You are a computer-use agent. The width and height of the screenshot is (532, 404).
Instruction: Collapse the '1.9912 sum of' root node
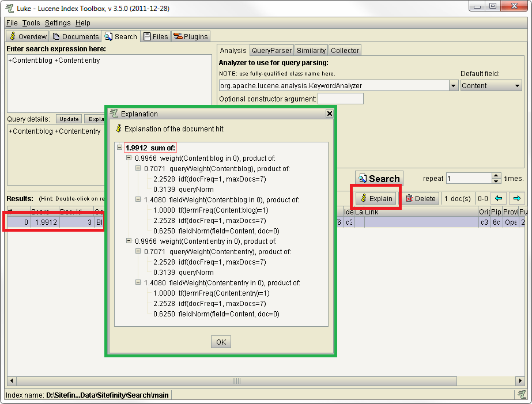pyautogui.click(x=119, y=148)
